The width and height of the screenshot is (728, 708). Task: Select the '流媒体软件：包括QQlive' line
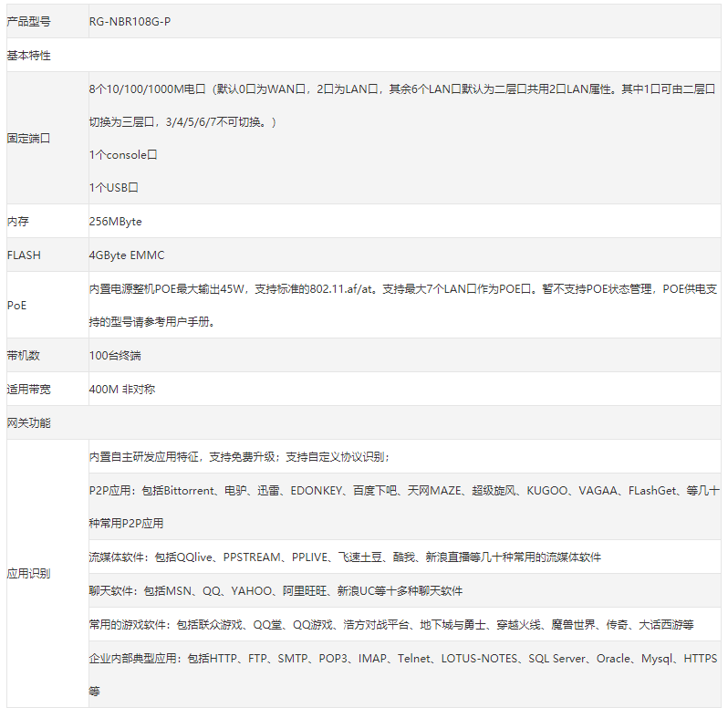coord(345,557)
